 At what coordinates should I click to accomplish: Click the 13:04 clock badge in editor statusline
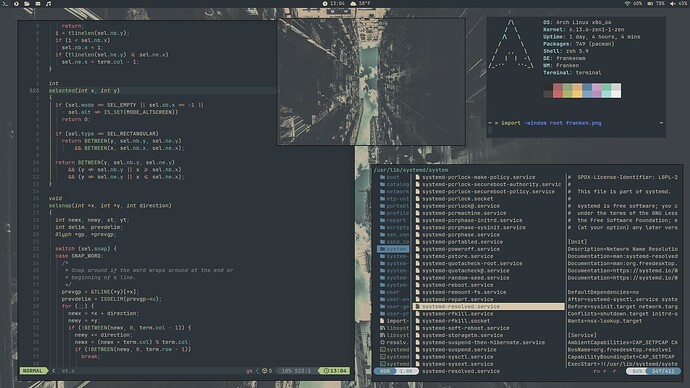tap(335, 371)
